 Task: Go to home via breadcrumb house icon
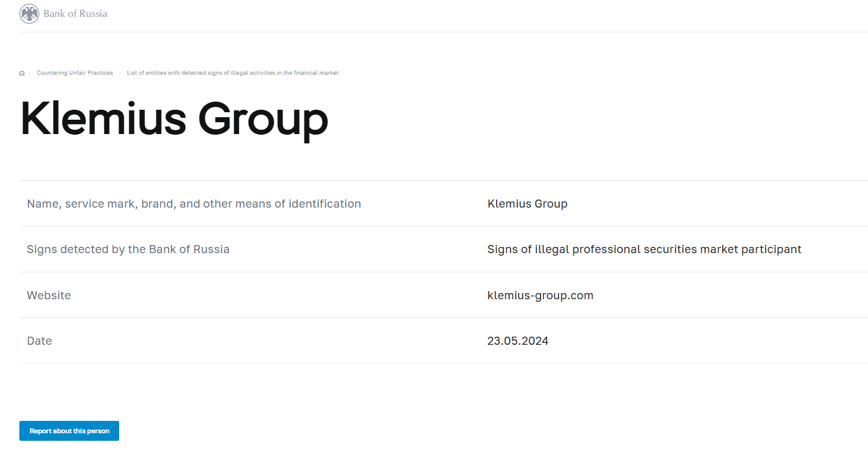[22, 73]
